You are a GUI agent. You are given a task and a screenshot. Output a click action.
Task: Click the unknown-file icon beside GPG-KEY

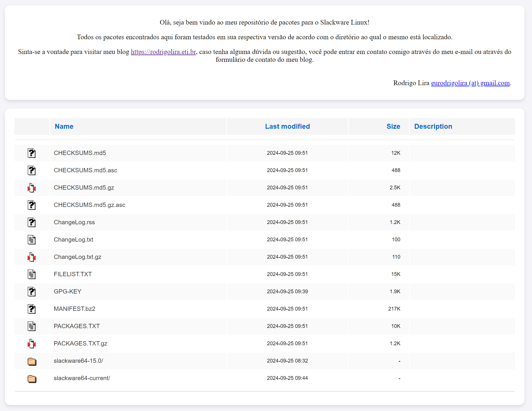coord(32,292)
